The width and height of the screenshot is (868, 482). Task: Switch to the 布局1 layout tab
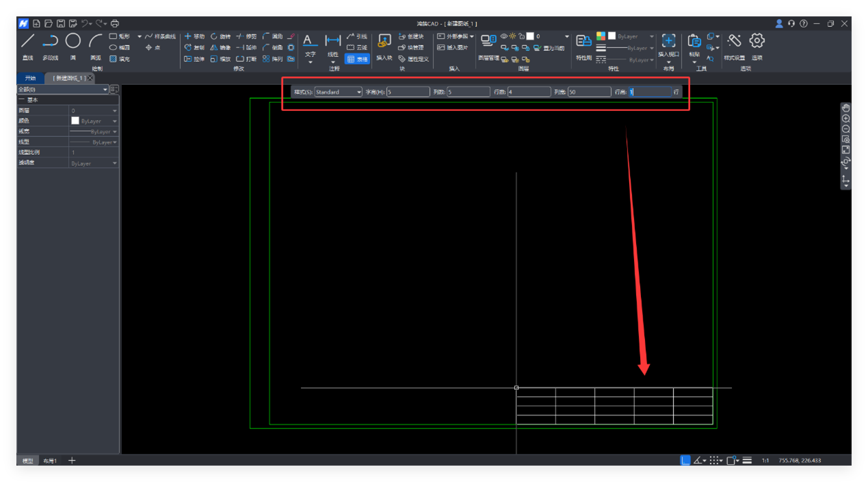(50, 461)
